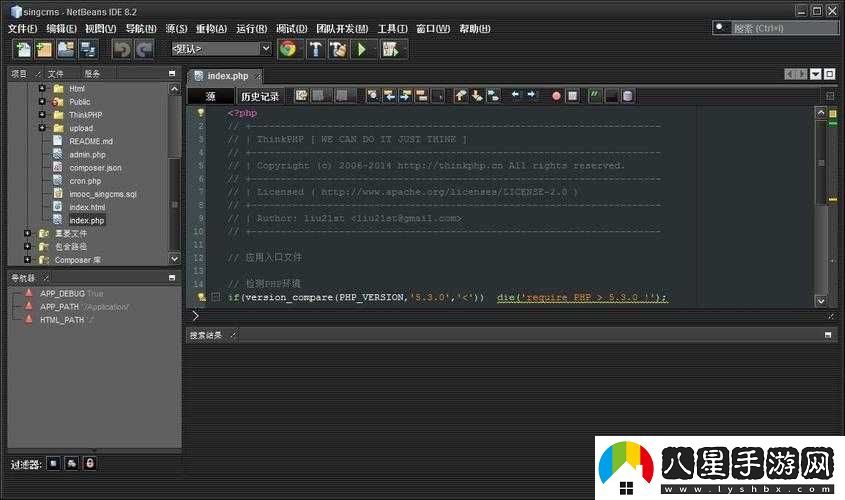Click Next Bookmark editor icon
Image resolution: width=845 pixels, height=500 pixels.
tap(477, 96)
